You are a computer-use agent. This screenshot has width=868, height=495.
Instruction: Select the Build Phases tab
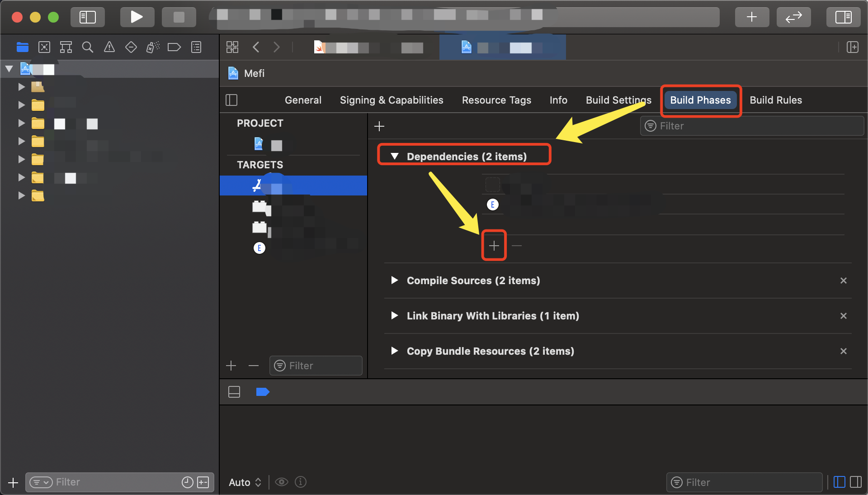pyautogui.click(x=700, y=100)
